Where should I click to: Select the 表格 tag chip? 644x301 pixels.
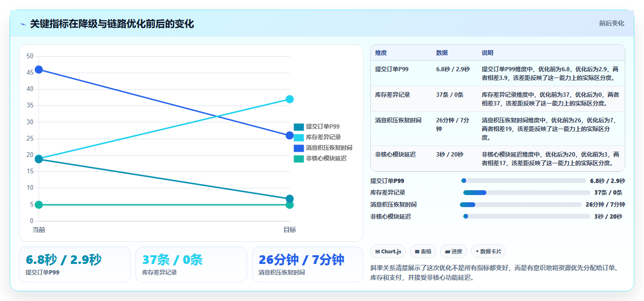click(x=423, y=251)
